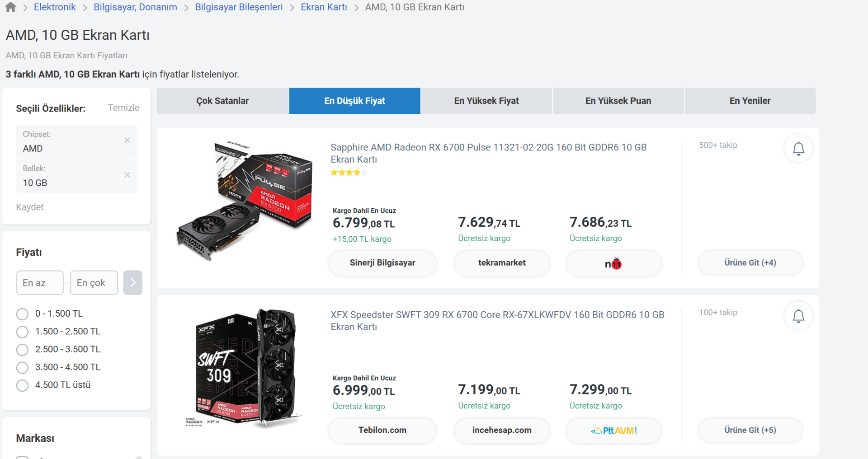Open the Sinerji Bilgisayar store offer
868x459 pixels.
[x=382, y=263]
